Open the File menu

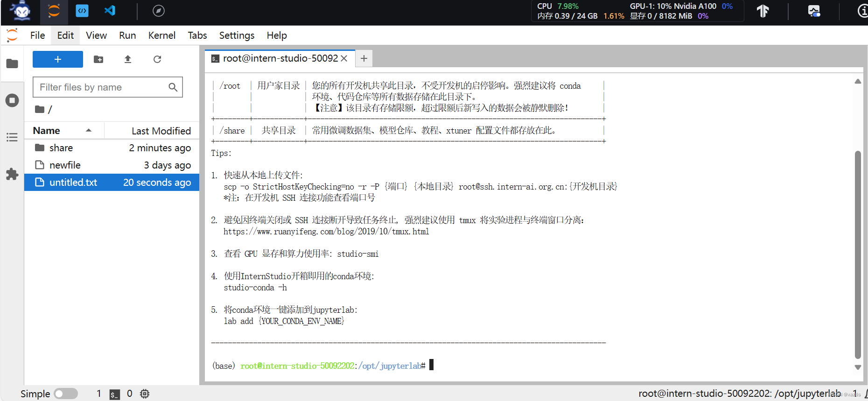[37, 35]
